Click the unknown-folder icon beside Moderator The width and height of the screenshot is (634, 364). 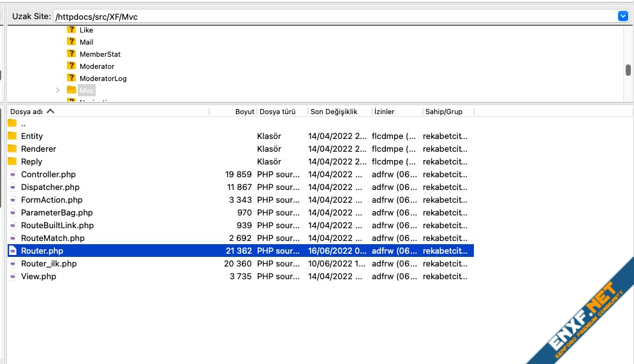pos(71,66)
